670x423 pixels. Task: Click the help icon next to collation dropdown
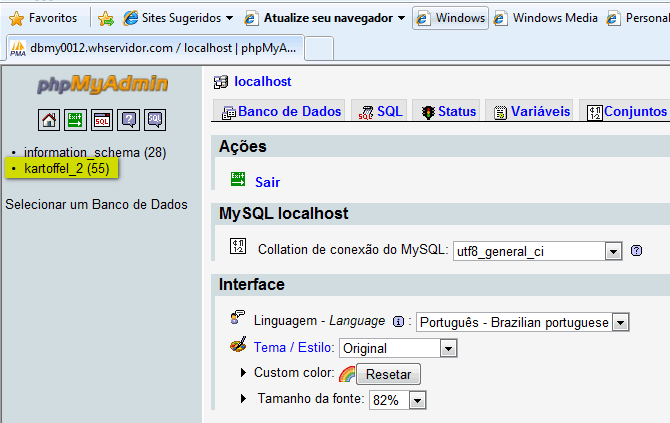coord(636,251)
